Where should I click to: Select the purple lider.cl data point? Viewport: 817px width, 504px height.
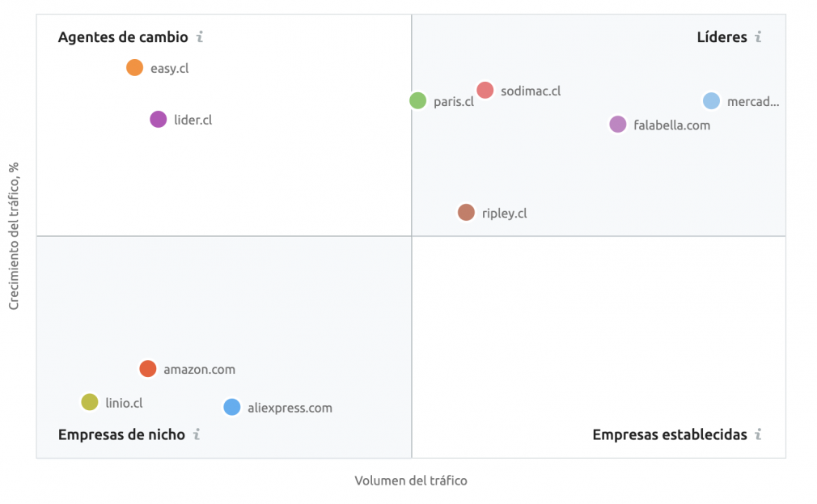[x=159, y=120]
